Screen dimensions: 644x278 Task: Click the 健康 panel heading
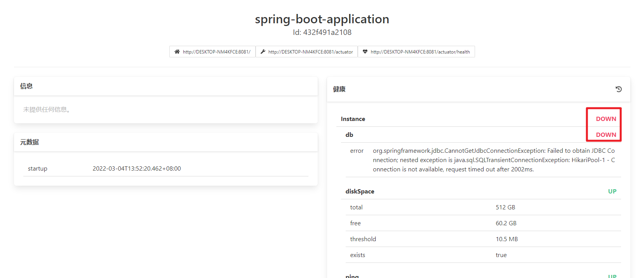pos(339,89)
